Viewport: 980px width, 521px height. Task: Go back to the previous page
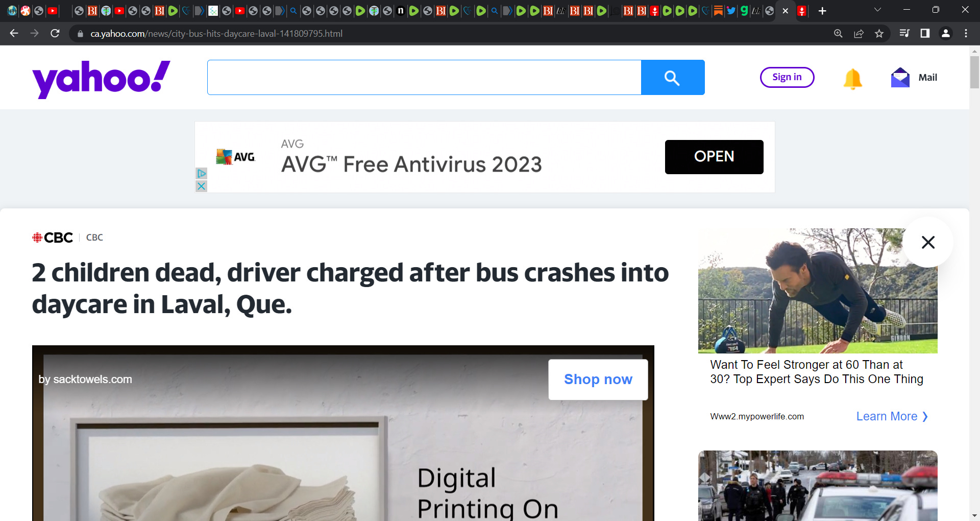click(14, 33)
